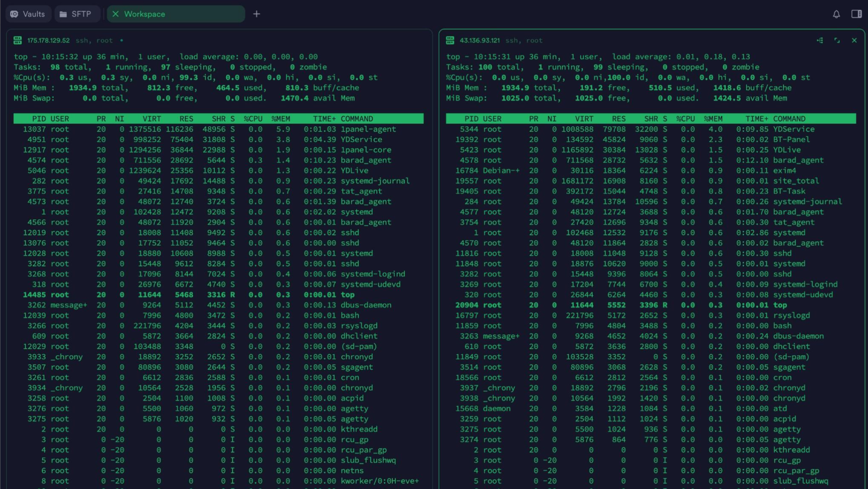
Task: Open broadcast input icon in right pane
Action: [x=820, y=40]
